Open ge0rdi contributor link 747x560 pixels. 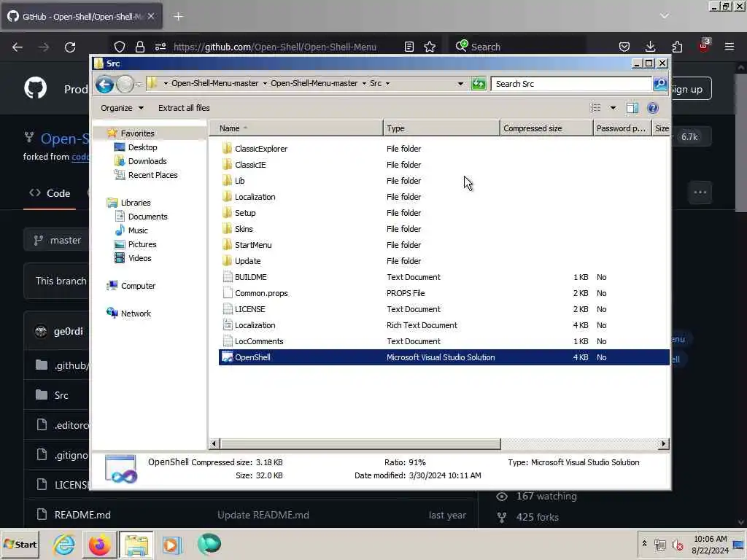pyautogui.click(x=68, y=331)
